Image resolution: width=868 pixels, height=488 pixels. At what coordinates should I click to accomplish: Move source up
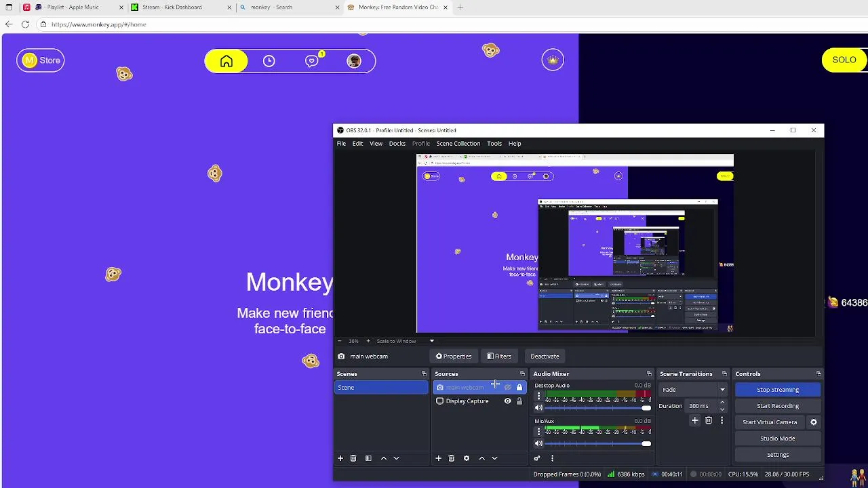pyautogui.click(x=482, y=459)
